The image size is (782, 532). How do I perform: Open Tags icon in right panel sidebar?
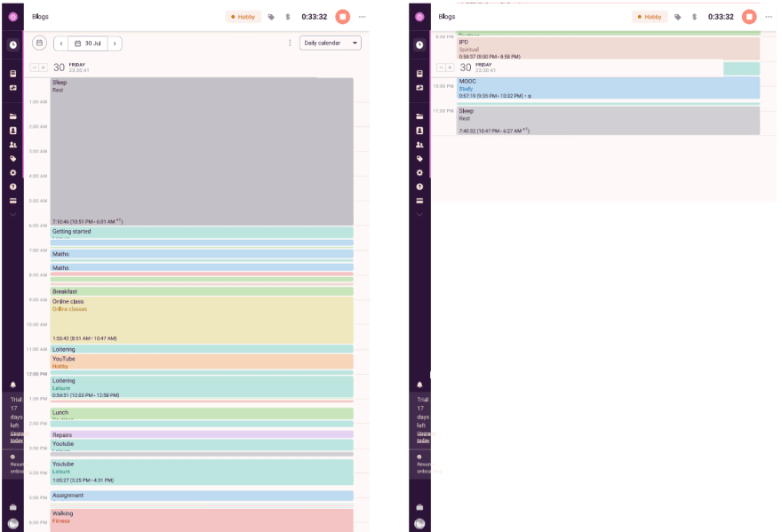pyautogui.click(x=419, y=159)
